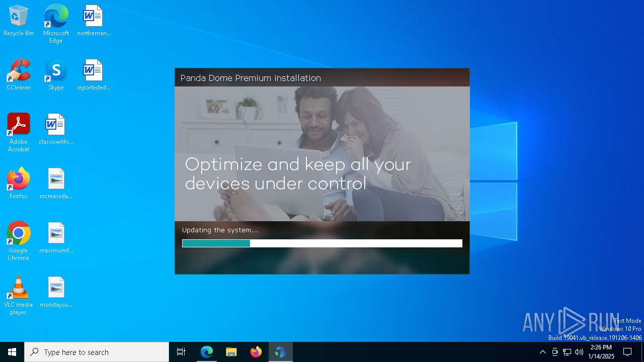Screen dimensions: 644x362
Task: Open Firefox from the taskbar
Action: [256, 352]
